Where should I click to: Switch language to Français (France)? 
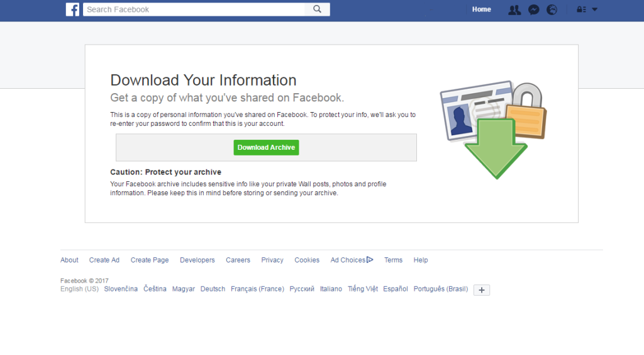coord(257,289)
